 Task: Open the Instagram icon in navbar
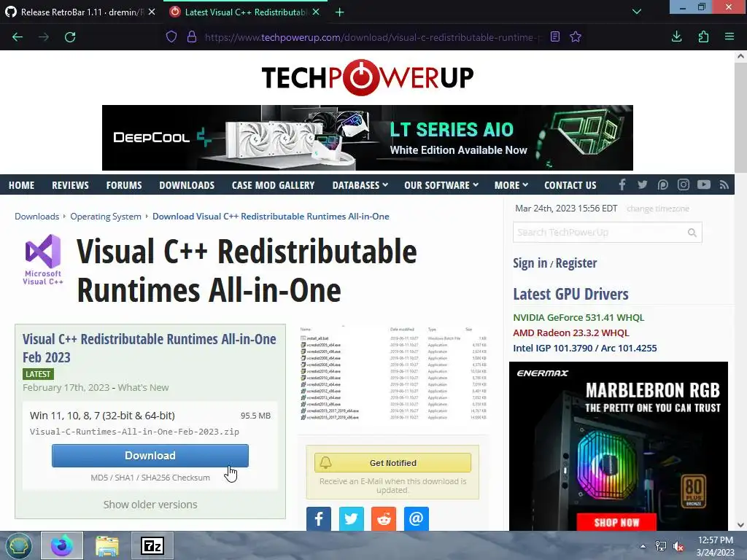click(683, 184)
